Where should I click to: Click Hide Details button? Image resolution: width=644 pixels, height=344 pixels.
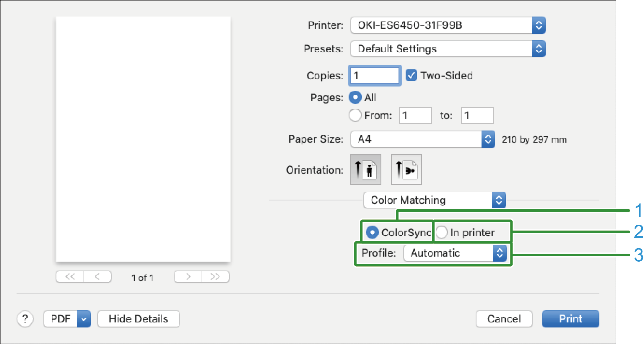pos(138,319)
